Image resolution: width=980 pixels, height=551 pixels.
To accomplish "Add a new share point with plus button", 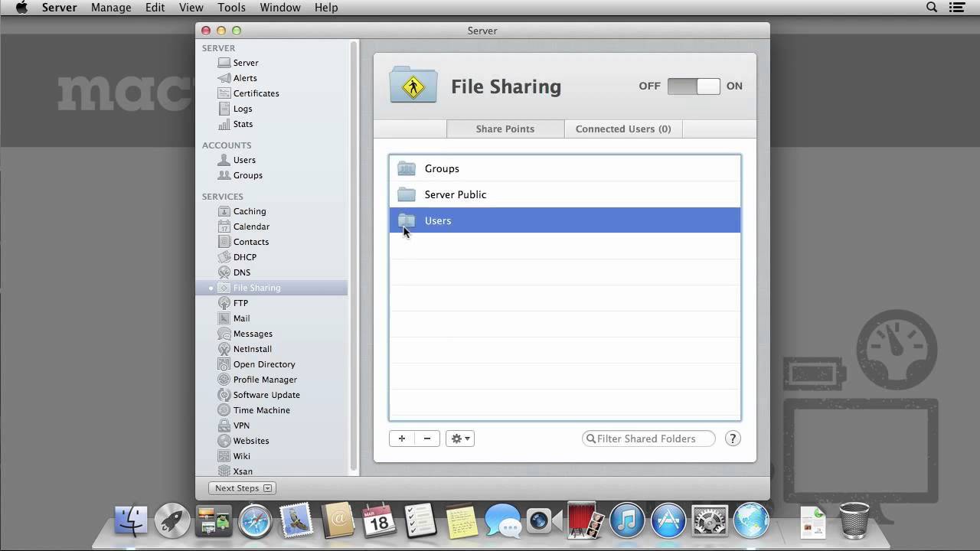I will (402, 439).
